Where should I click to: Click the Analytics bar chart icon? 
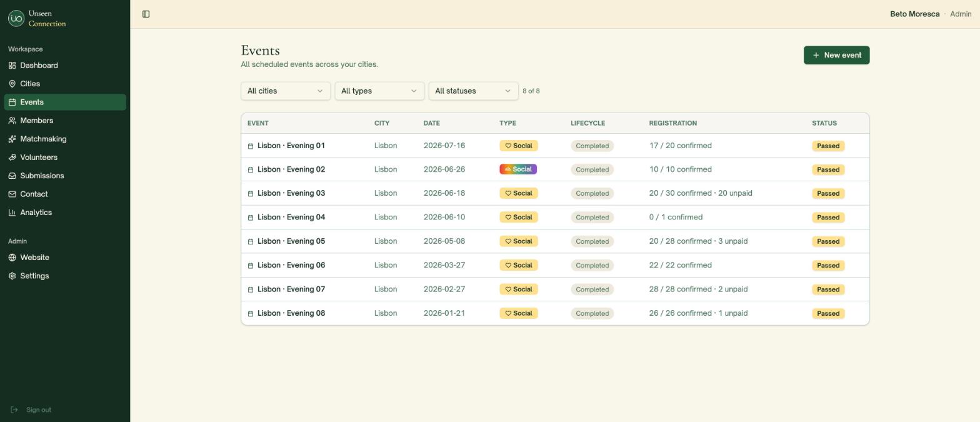12,213
